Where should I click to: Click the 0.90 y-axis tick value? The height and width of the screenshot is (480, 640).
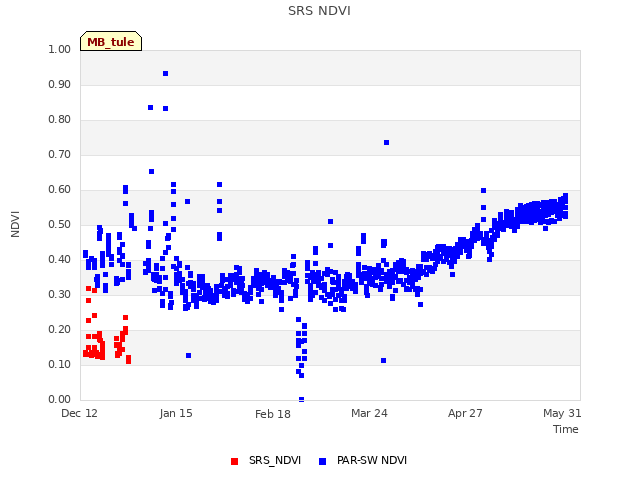click(60, 84)
